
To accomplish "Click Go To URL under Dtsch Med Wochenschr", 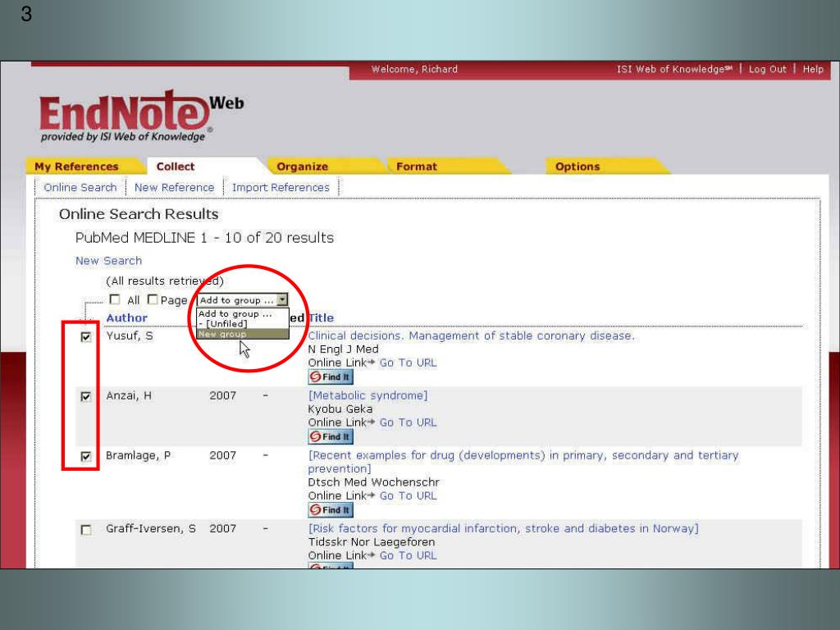I will [x=409, y=496].
